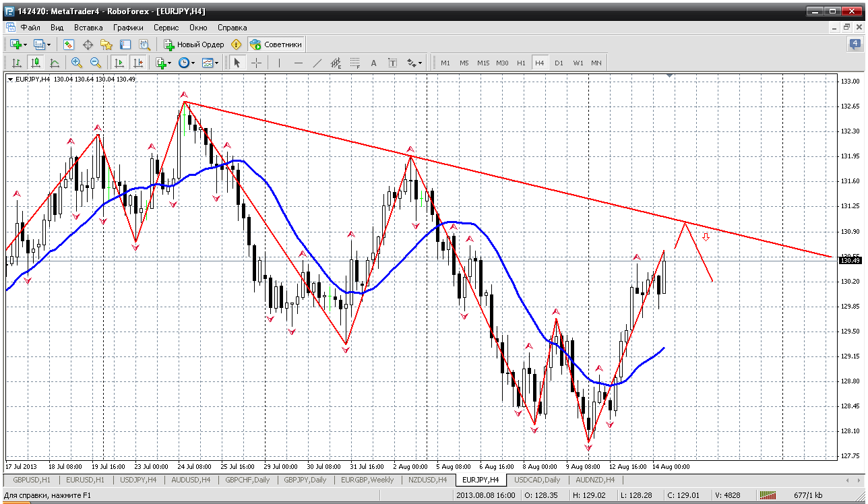The height and width of the screenshot is (504, 868).
Task: Switch chart to line chart mode
Action: 55,63
